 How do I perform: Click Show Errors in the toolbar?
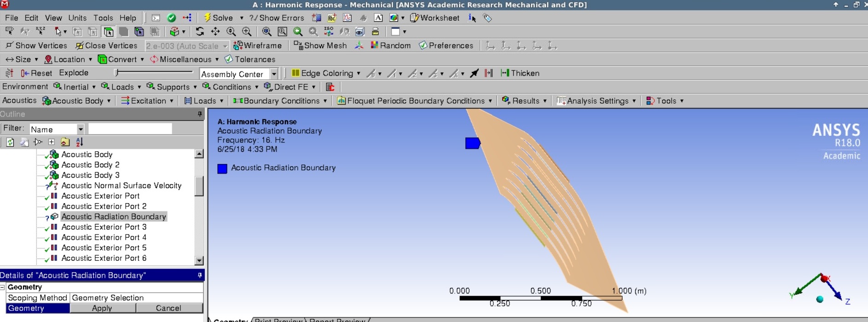pyautogui.click(x=277, y=18)
